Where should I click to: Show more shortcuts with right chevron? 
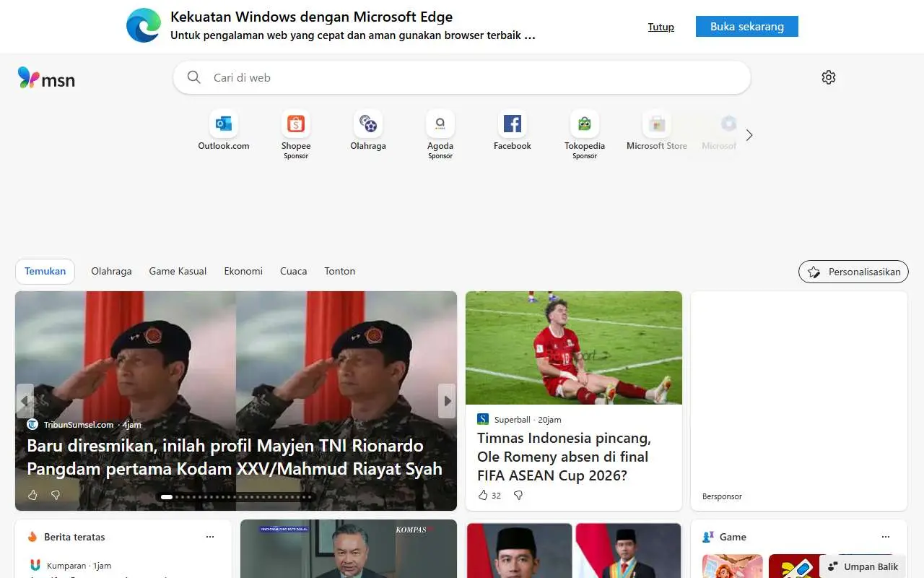[749, 135]
